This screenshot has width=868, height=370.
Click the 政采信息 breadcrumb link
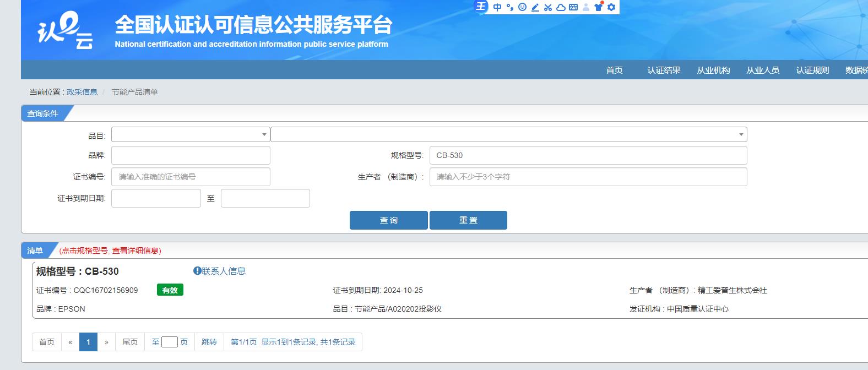(82, 92)
